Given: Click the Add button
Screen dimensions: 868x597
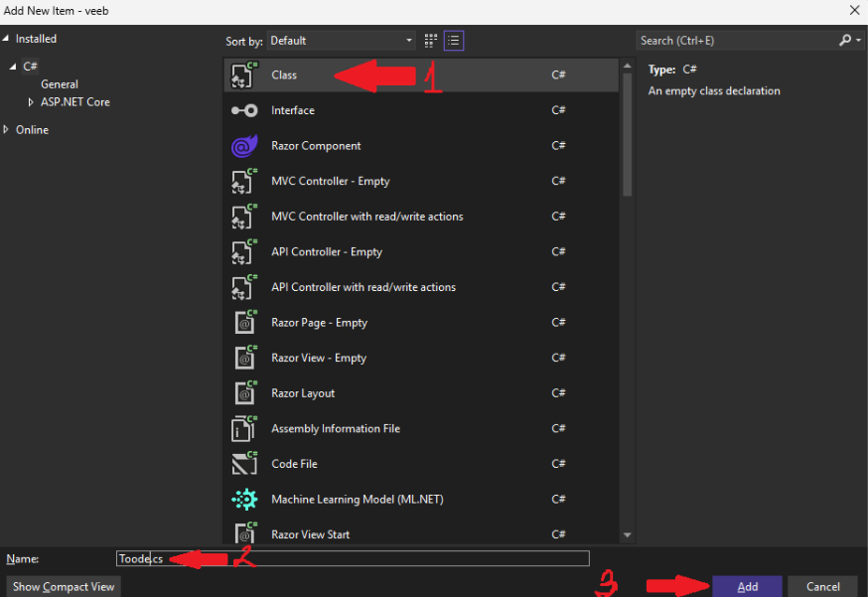Looking at the screenshot, I should click(x=747, y=586).
